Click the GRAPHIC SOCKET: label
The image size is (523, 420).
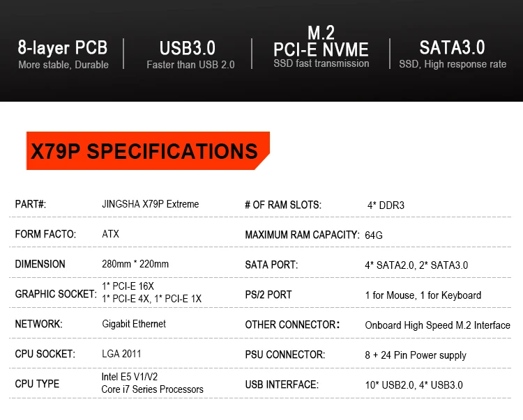(56, 294)
